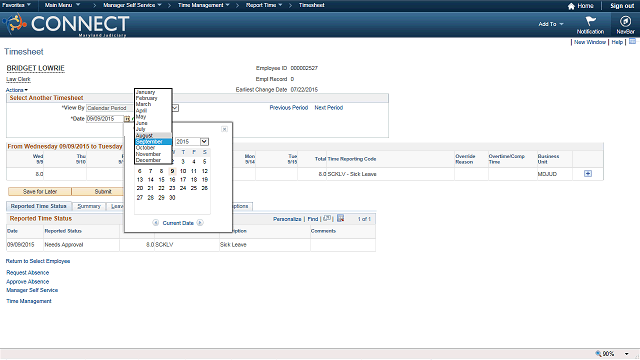
Task: Go to previous month arrow in calendar
Action: click(156, 223)
